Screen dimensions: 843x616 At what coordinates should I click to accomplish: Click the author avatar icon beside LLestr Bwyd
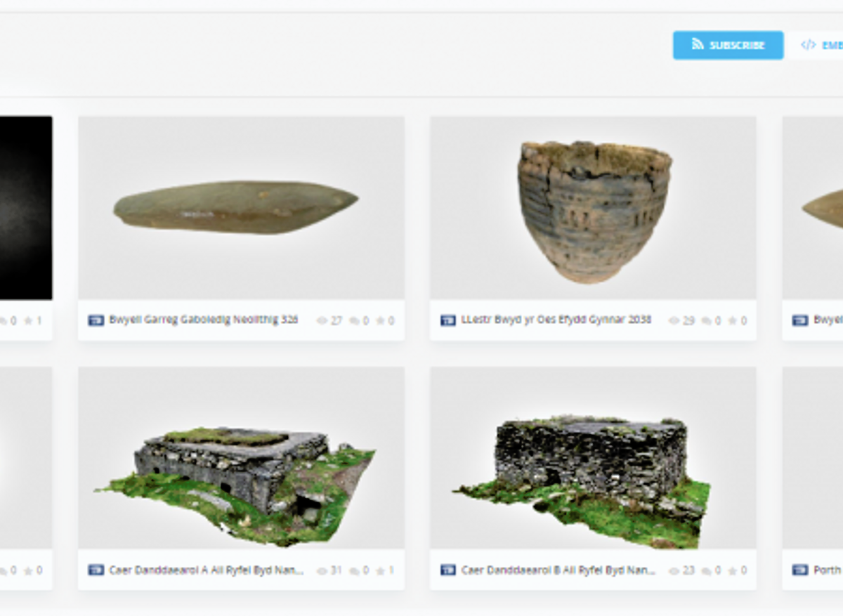(448, 321)
